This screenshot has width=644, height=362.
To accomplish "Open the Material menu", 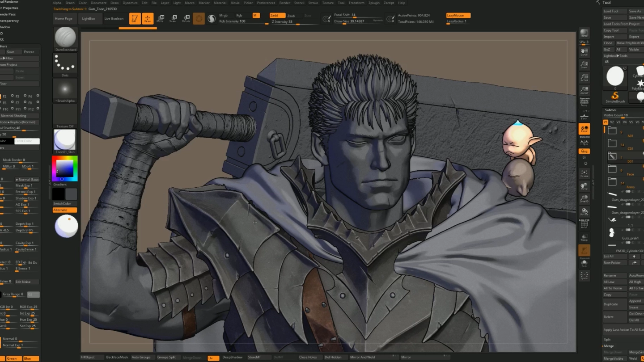I will pos(220,3).
